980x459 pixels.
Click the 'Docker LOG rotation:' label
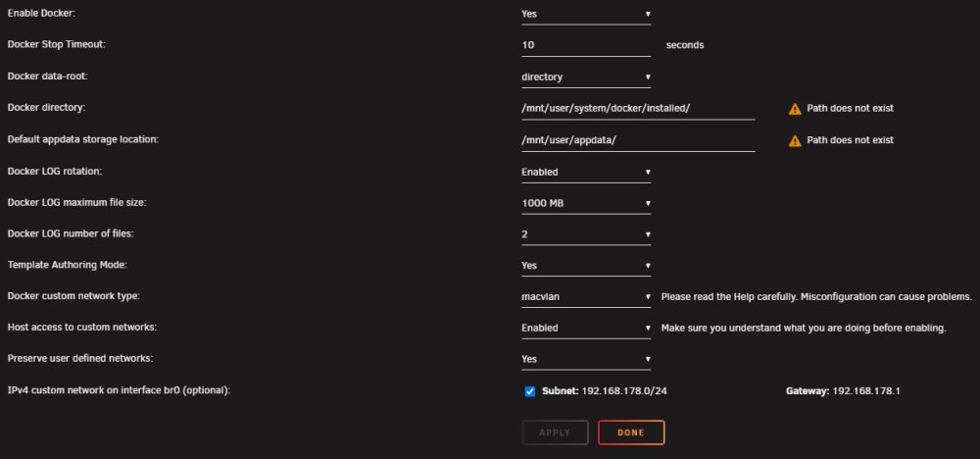[x=54, y=172]
